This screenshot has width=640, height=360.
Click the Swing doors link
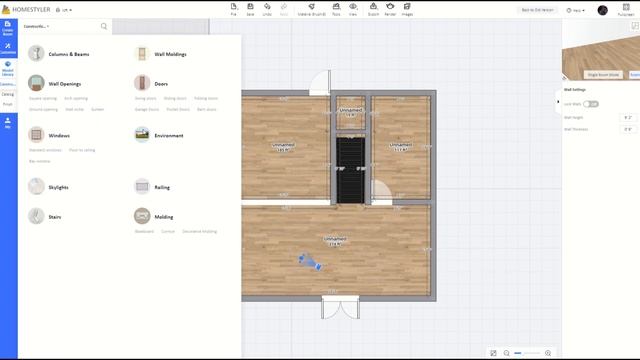(145, 98)
